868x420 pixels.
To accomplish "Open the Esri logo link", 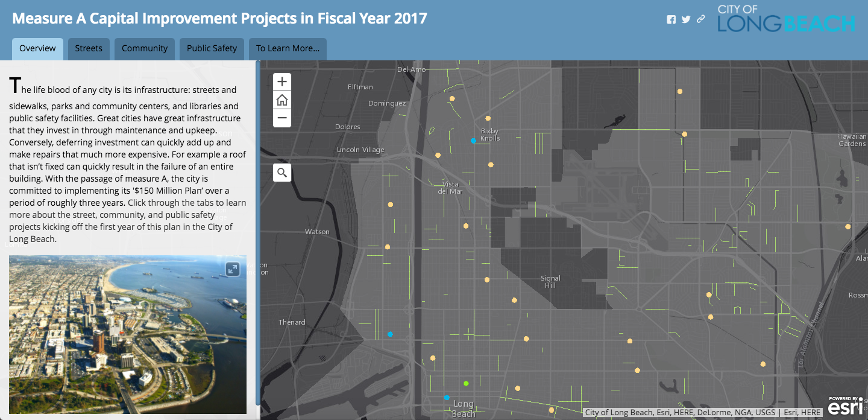I will click(844, 407).
